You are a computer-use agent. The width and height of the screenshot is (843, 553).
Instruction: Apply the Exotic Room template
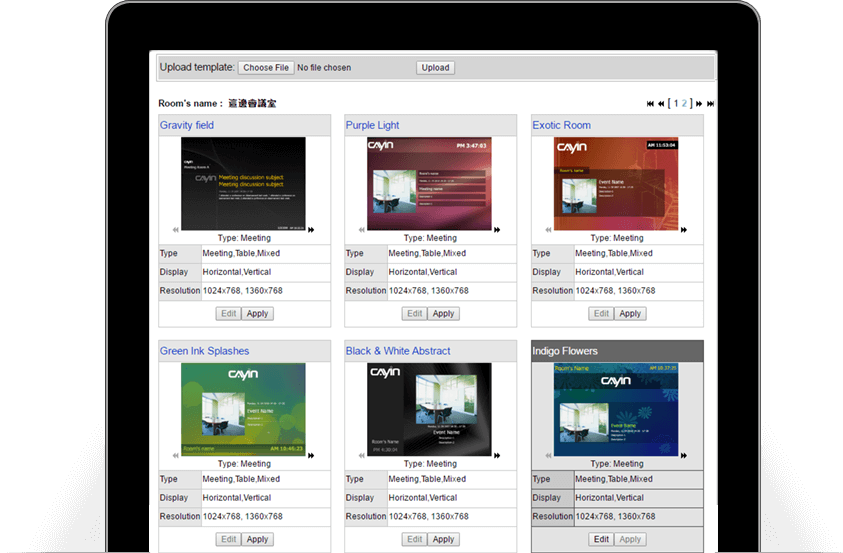tap(630, 314)
